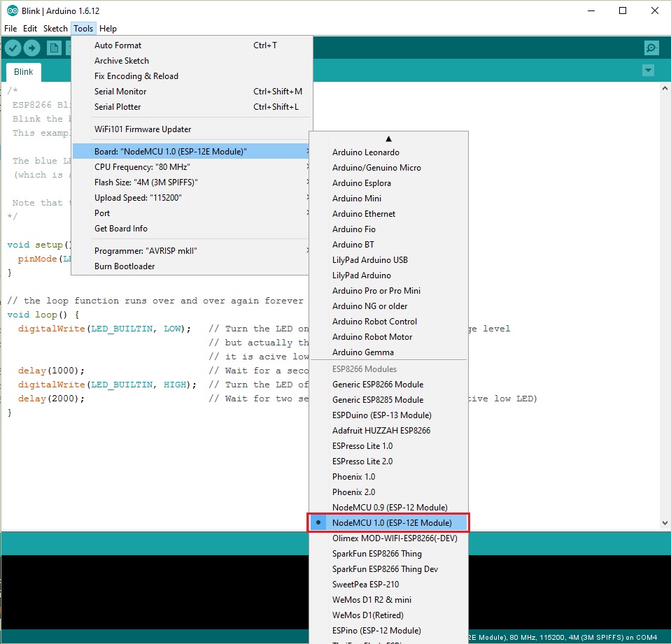Select WeMos D1(Retired) board

tap(388, 615)
